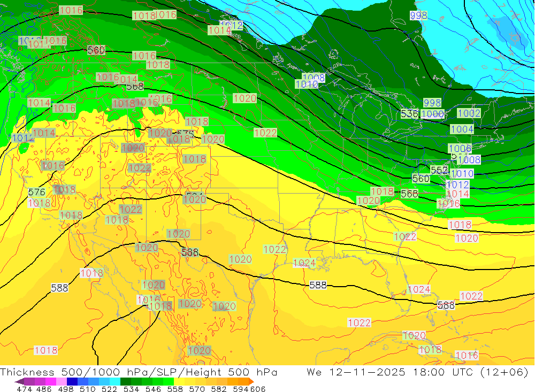
Task: Click the 588 label east of Florida
Action: click(x=446, y=305)
